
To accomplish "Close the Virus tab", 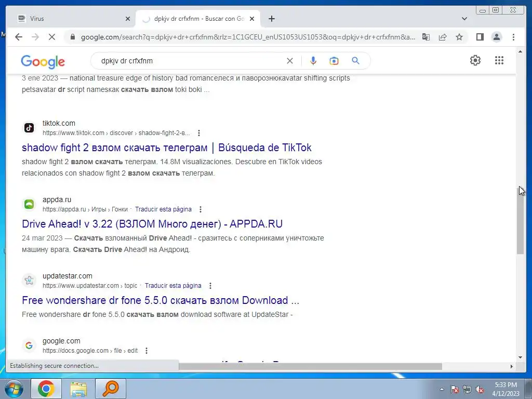I will (128, 19).
